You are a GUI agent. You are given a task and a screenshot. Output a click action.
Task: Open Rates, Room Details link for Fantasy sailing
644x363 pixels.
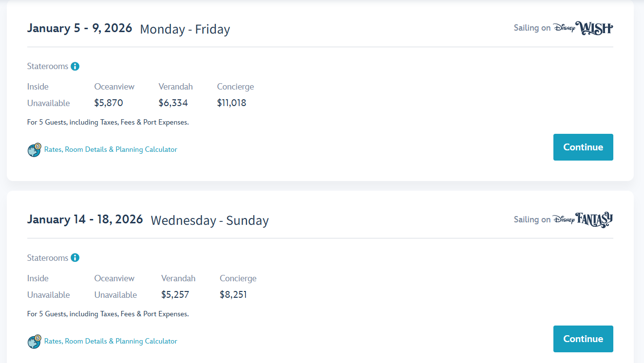point(111,341)
